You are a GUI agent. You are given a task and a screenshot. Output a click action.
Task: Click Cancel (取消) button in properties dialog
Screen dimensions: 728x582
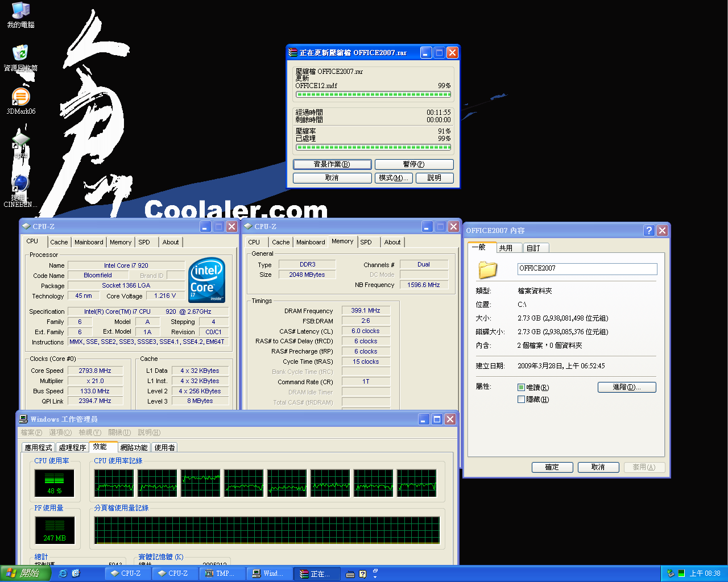click(x=598, y=467)
